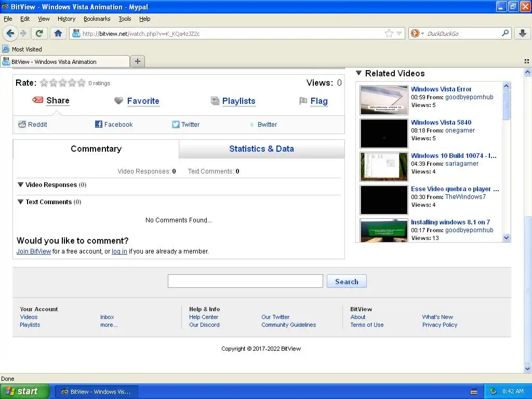Click the keyboard icon in system tray

(474, 392)
